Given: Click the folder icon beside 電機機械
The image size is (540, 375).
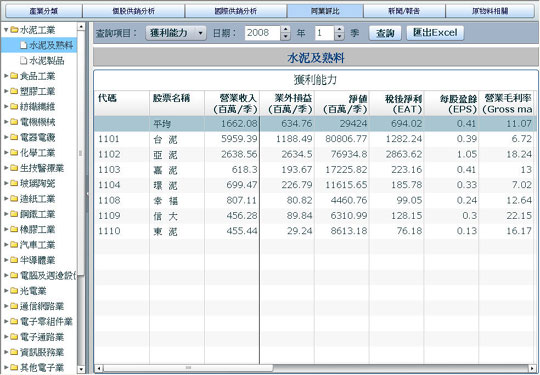Looking at the screenshot, I should [x=14, y=122].
